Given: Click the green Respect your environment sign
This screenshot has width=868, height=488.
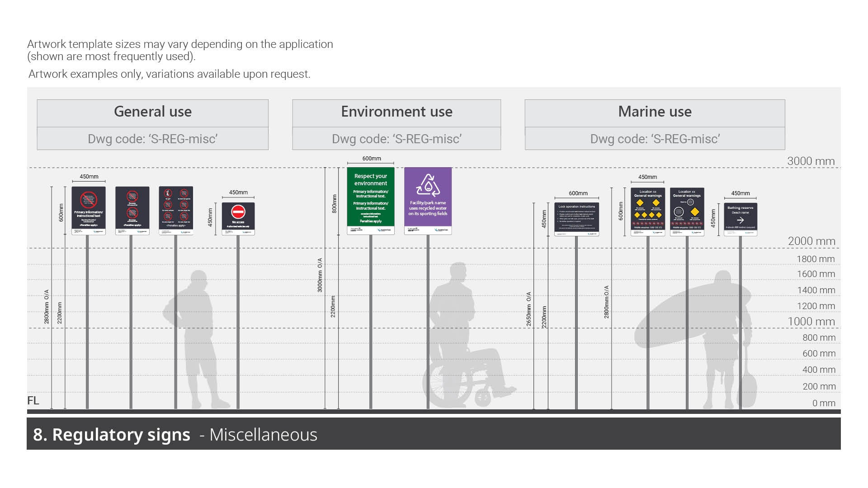Looking at the screenshot, I should [371, 199].
